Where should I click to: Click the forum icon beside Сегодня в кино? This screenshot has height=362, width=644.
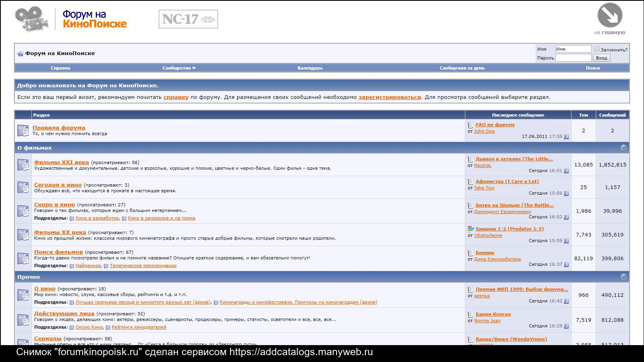[23, 187]
